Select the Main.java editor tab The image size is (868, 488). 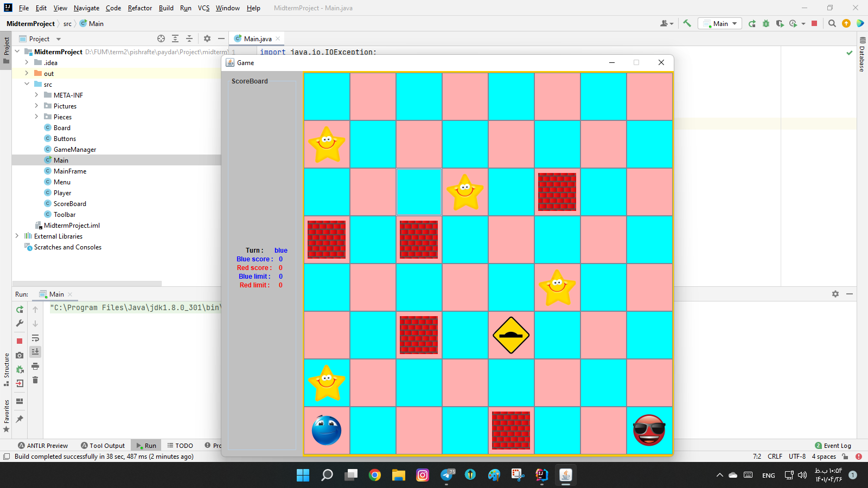(257, 38)
